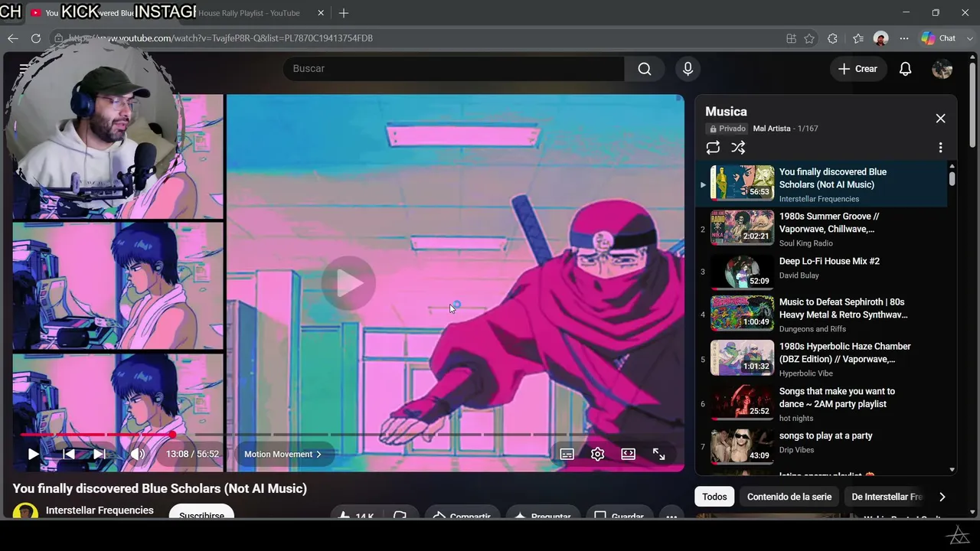Activate voice search microphone
This screenshot has width=980, height=551.
688,69
